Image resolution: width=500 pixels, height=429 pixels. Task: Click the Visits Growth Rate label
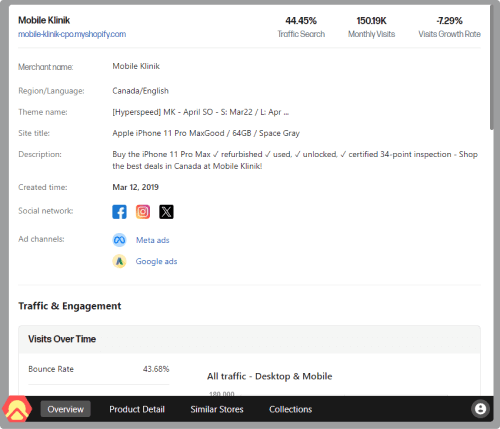[x=449, y=34]
